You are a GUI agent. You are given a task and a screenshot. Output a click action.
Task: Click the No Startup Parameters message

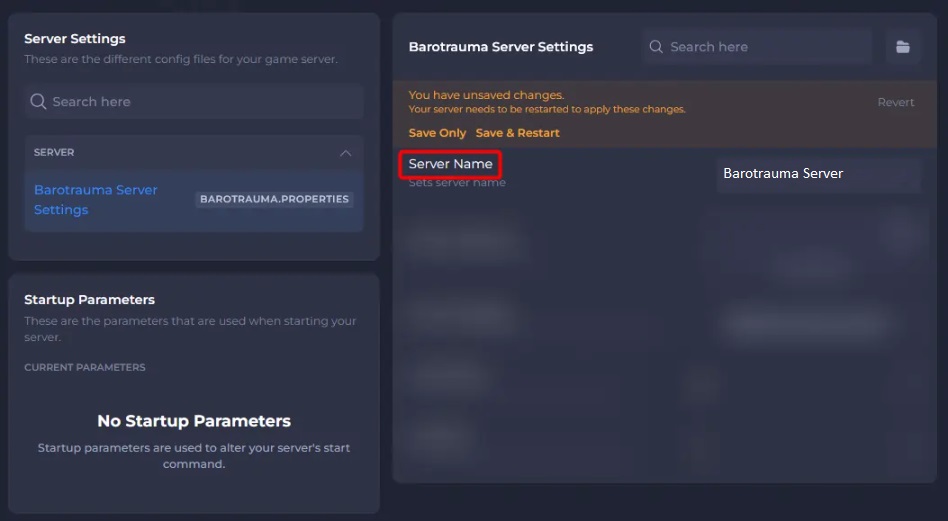point(194,421)
